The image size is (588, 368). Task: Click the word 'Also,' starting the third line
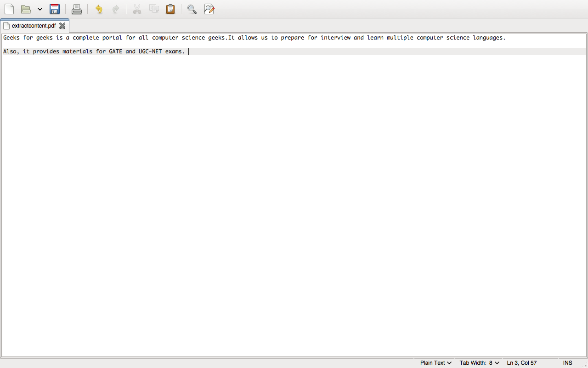(x=11, y=52)
